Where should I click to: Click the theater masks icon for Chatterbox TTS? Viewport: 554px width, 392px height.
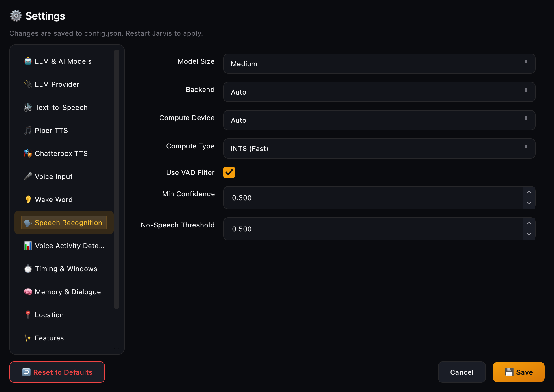[28, 153]
